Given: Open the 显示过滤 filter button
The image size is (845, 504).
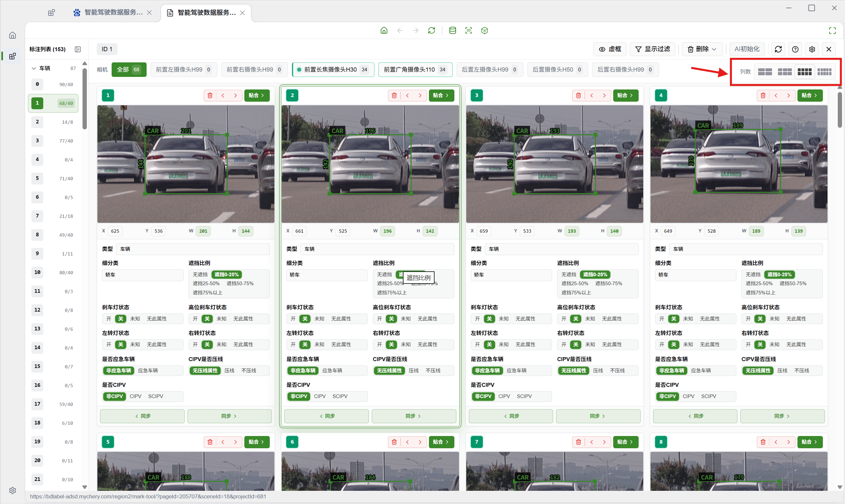Looking at the screenshot, I should click(x=652, y=49).
